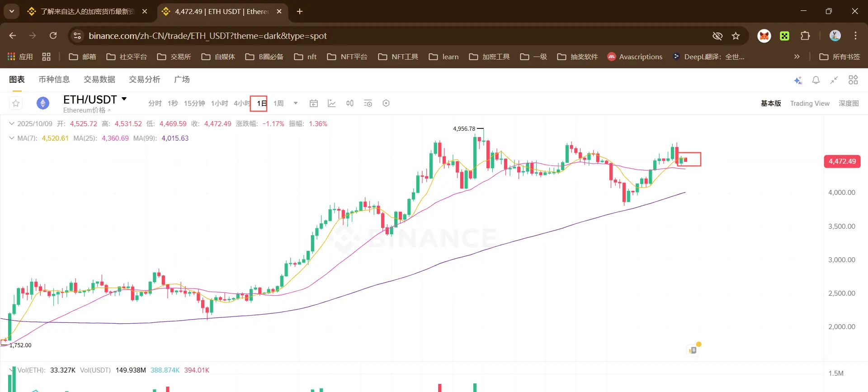Switch to 基本版 chart mode
The width and height of the screenshot is (868, 392).
(771, 104)
